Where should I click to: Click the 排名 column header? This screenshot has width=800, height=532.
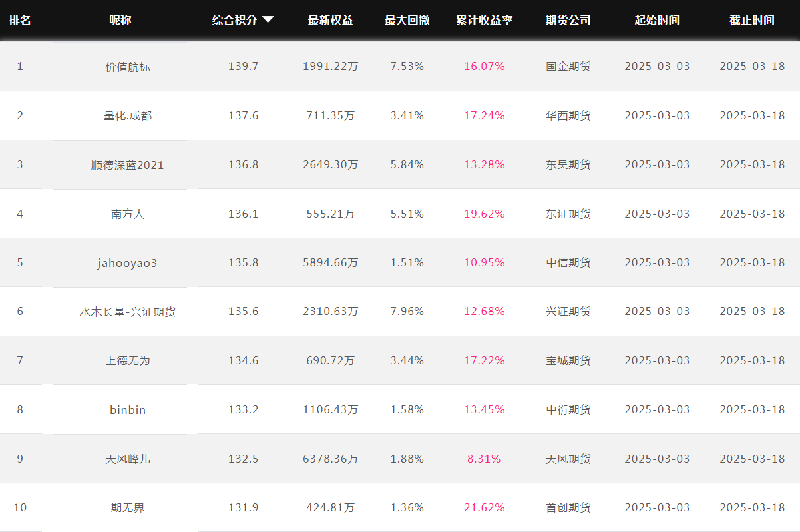point(20,21)
